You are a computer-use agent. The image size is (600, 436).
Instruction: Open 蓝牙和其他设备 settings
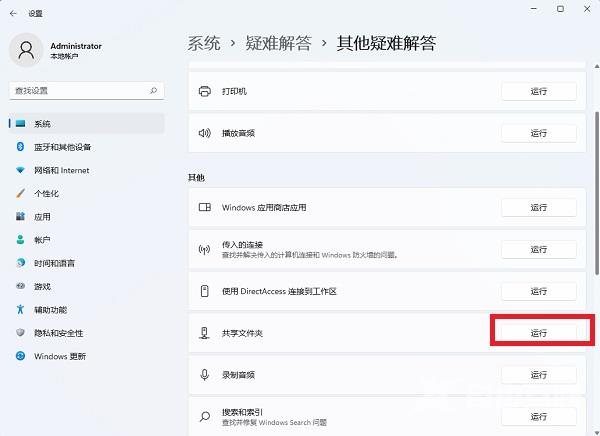pos(86,147)
